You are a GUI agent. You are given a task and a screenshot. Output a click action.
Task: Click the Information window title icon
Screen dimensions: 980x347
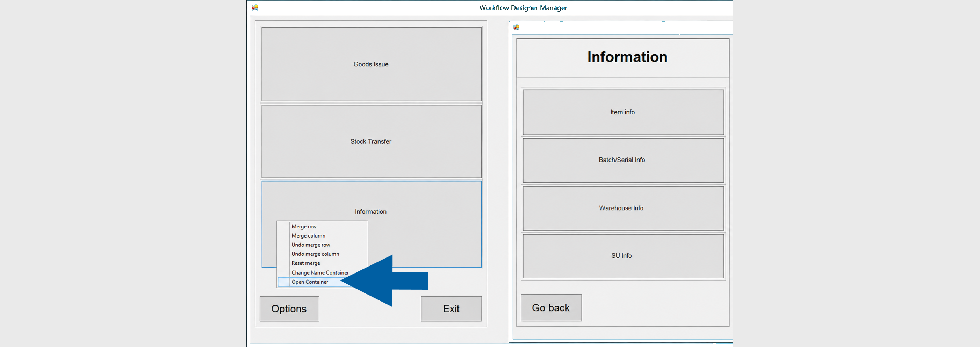tap(516, 27)
